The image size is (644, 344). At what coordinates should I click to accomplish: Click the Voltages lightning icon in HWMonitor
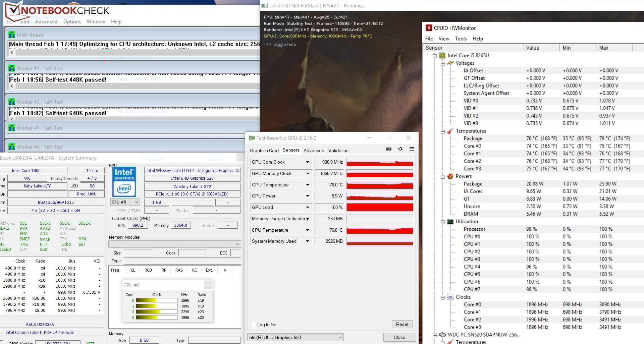tap(450, 63)
